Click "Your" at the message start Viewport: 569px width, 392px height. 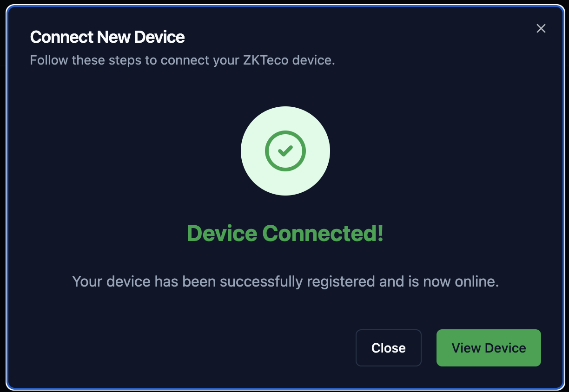tap(87, 281)
